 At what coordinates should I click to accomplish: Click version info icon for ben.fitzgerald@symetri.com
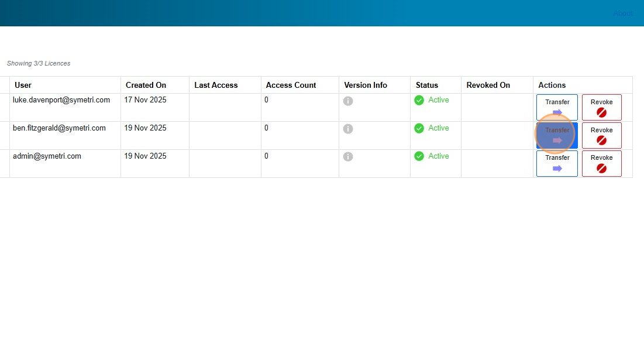point(348,129)
